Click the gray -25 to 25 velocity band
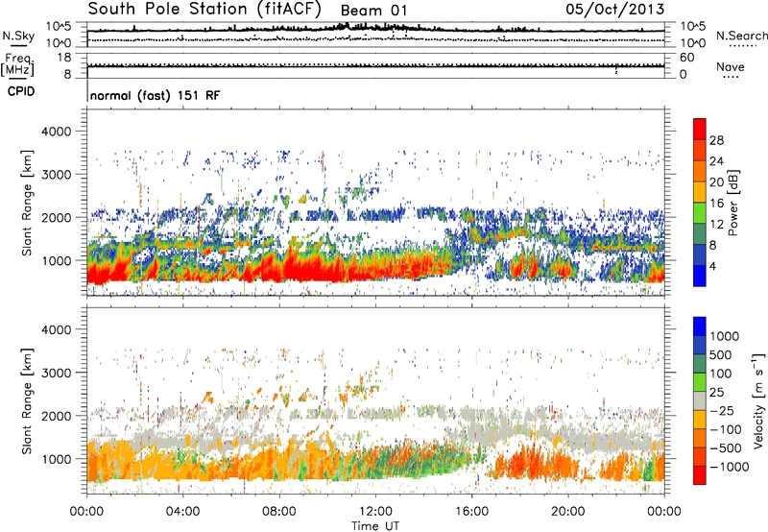 click(x=700, y=400)
